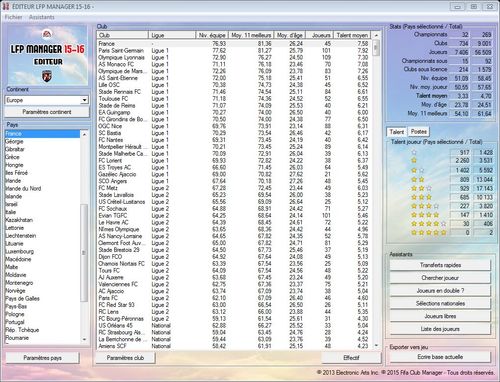Select the US Orléans 45 club row
The width and height of the screenshot is (500, 382).
pyautogui.click(x=234, y=325)
